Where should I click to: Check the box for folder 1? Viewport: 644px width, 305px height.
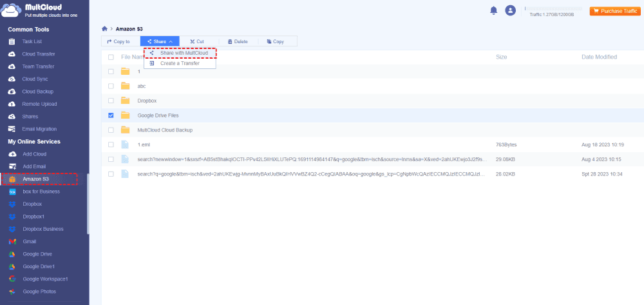click(111, 72)
